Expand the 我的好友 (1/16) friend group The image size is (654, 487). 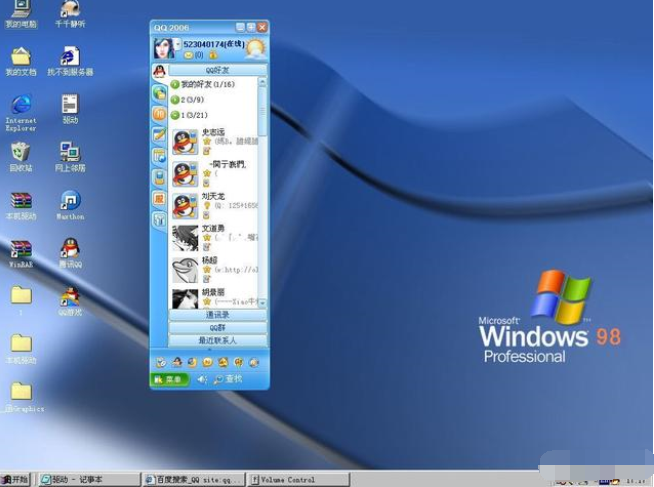click(x=175, y=85)
